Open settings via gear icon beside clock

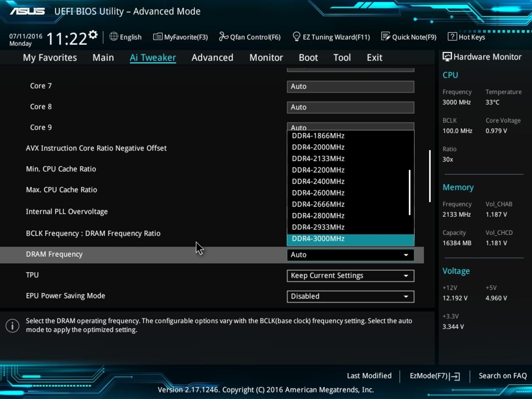[93, 35]
